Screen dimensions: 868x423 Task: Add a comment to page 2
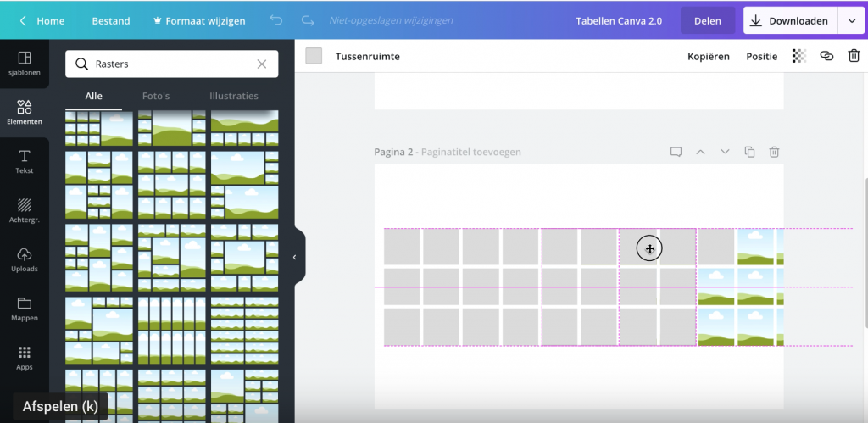point(676,152)
